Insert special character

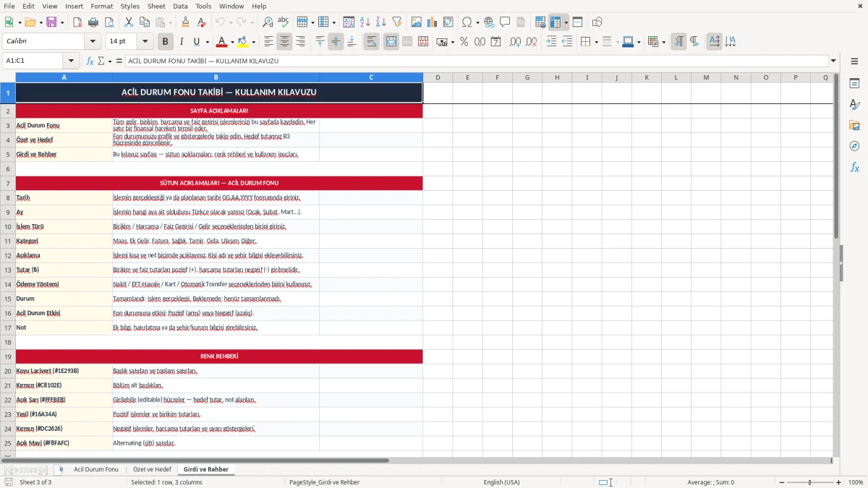tap(467, 22)
